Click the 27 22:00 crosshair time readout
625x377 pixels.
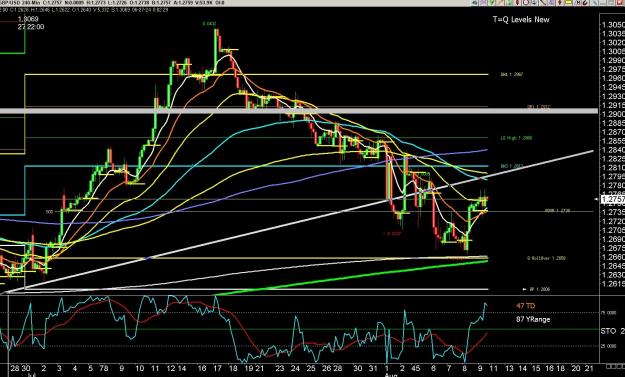(x=31, y=27)
